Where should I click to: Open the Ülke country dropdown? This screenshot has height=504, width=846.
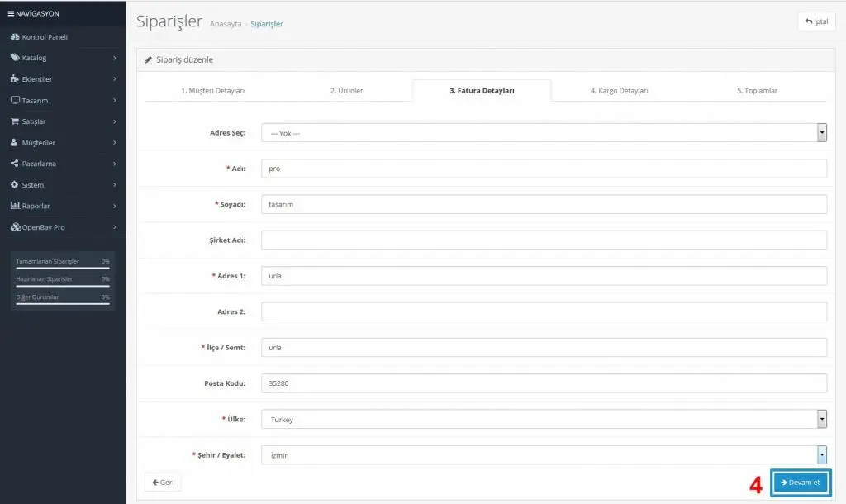[x=544, y=419]
